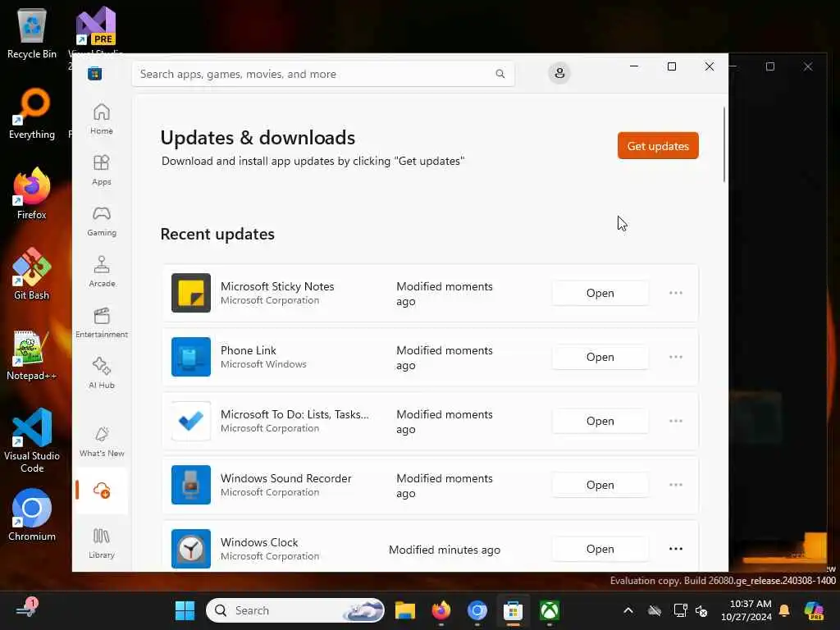Expand more options for Phone Link
The width and height of the screenshot is (840, 630).
(x=676, y=357)
